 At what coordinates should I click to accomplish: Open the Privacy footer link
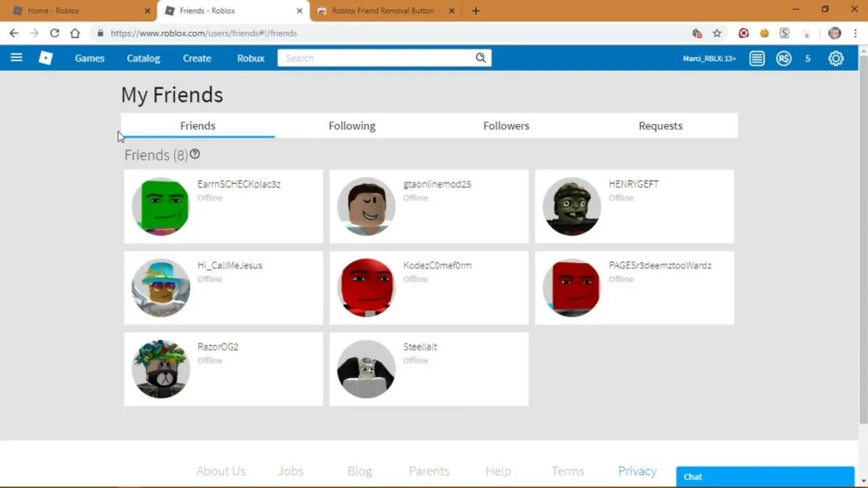tap(637, 471)
